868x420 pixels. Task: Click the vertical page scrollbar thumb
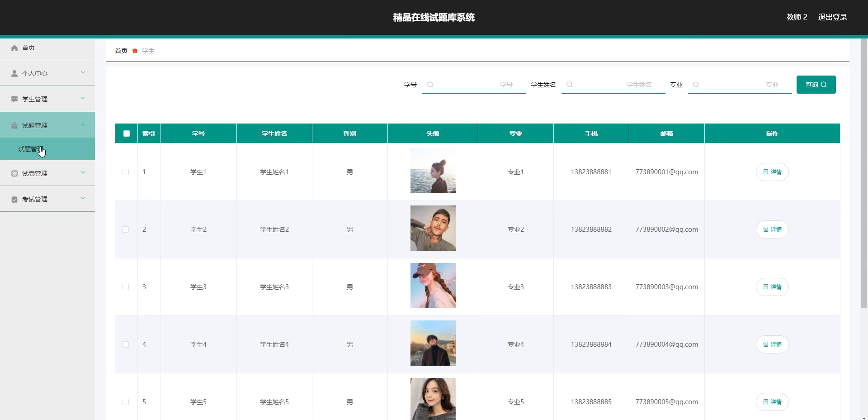click(x=864, y=173)
